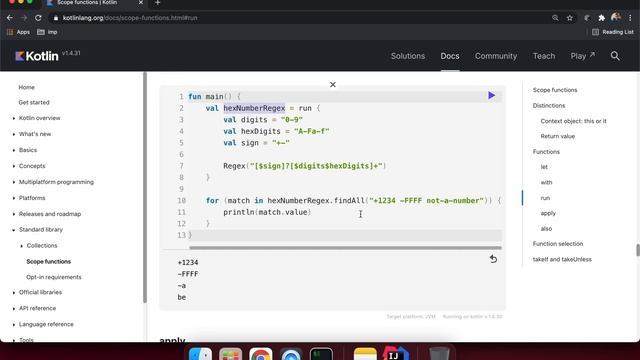
Task: Open the imp bookmarks folder
Action: click(x=47, y=32)
